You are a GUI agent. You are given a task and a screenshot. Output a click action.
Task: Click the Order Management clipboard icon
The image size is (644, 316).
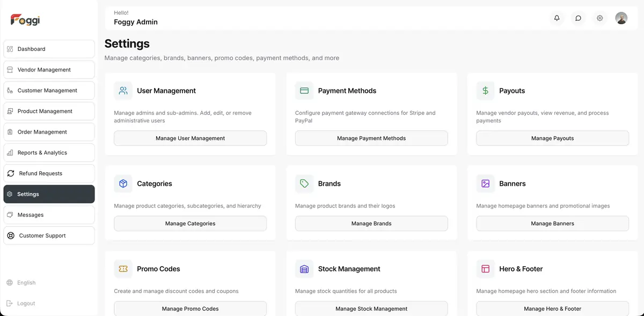pyautogui.click(x=10, y=132)
